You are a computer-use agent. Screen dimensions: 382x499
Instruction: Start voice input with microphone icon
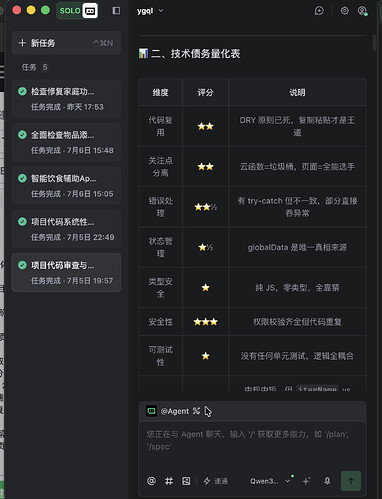(x=327, y=481)
